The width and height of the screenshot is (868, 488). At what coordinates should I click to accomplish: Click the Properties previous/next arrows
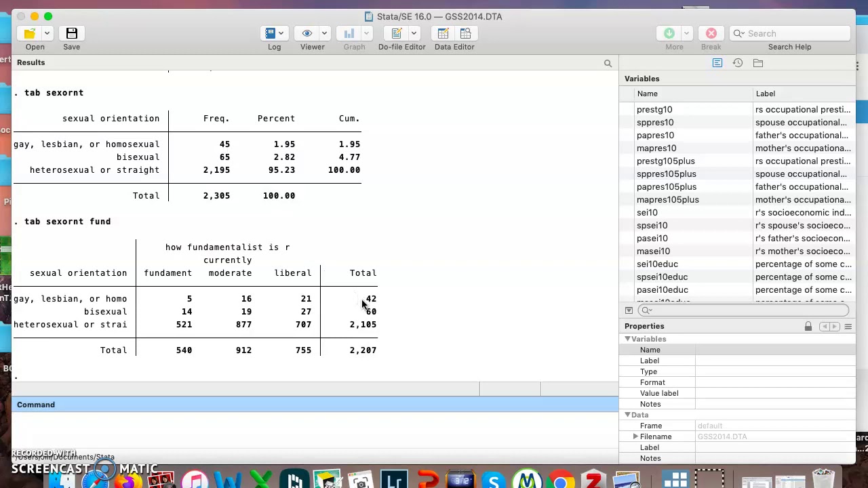pyautogui.click(x=829, y=327)
